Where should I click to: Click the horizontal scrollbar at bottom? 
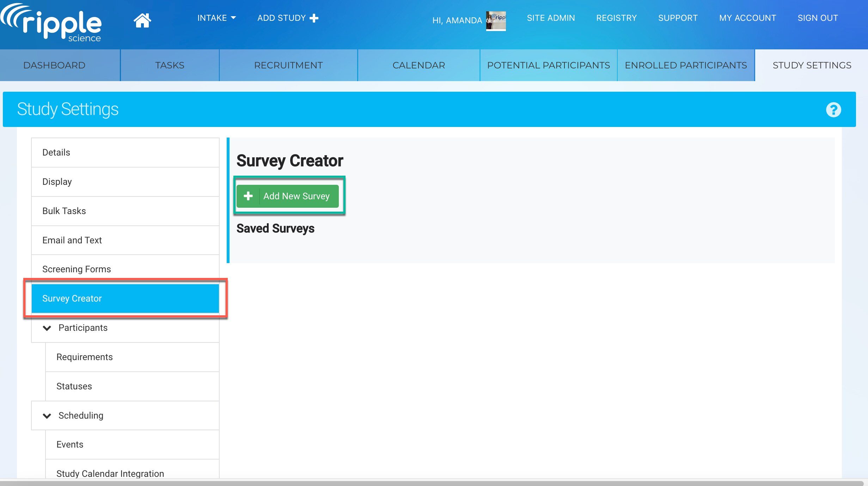pos(430,483)
